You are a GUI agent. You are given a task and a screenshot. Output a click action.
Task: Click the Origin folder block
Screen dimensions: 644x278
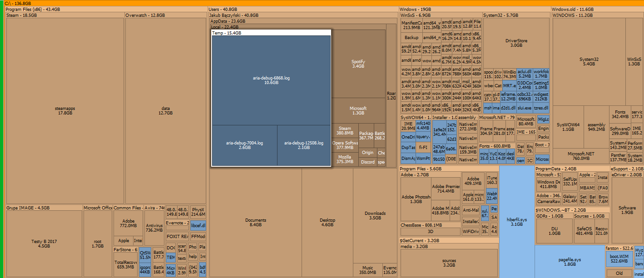coord(368,153)
